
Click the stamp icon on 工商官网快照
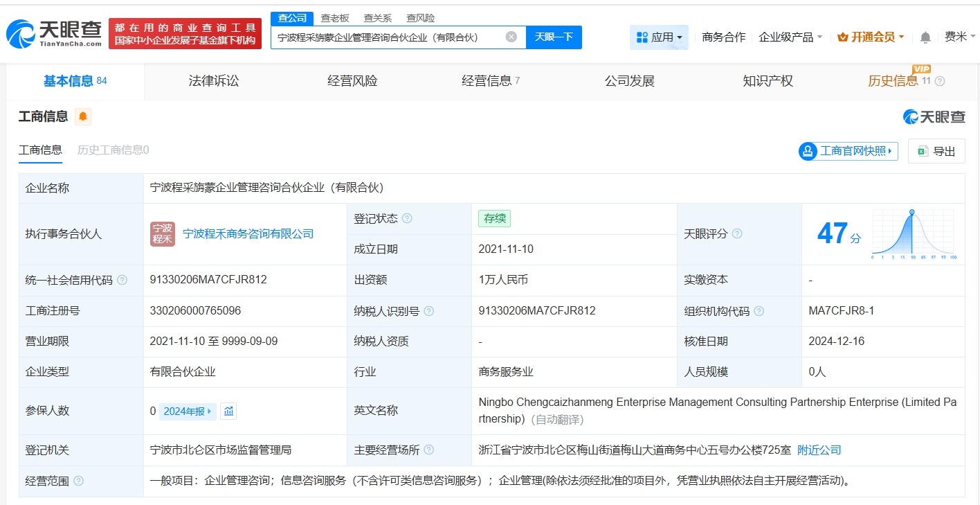coord(807,151)
